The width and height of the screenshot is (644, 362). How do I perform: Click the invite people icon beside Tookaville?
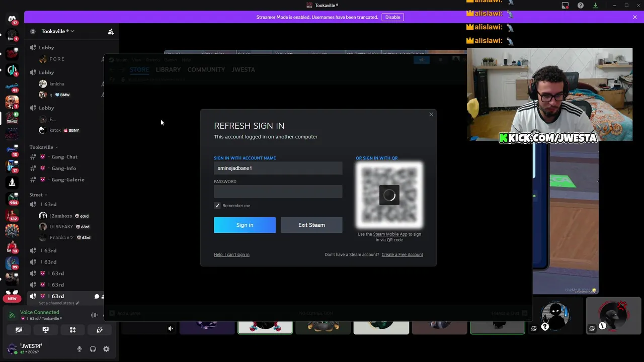[x=111, y=32]
